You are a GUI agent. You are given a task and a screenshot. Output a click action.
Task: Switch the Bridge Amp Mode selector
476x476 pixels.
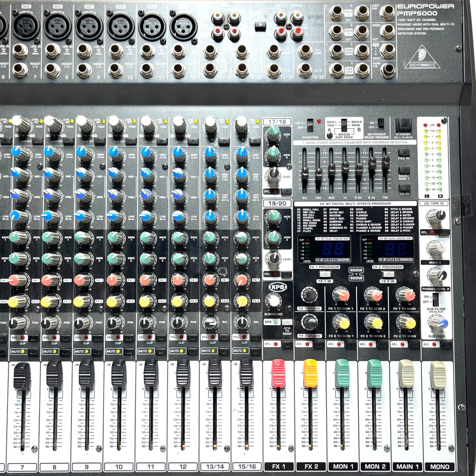pyautogui.click(x=344, y=125)
